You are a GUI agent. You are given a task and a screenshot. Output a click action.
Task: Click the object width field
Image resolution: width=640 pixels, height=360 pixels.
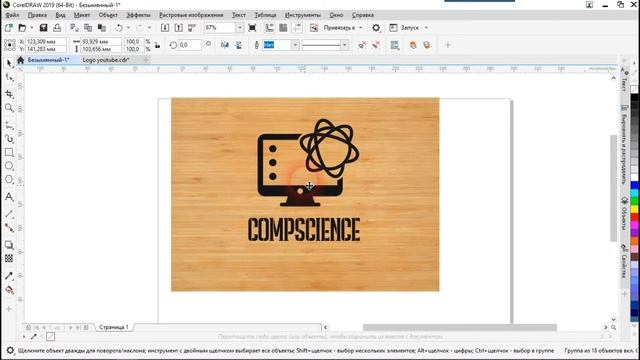coord(101,42)
